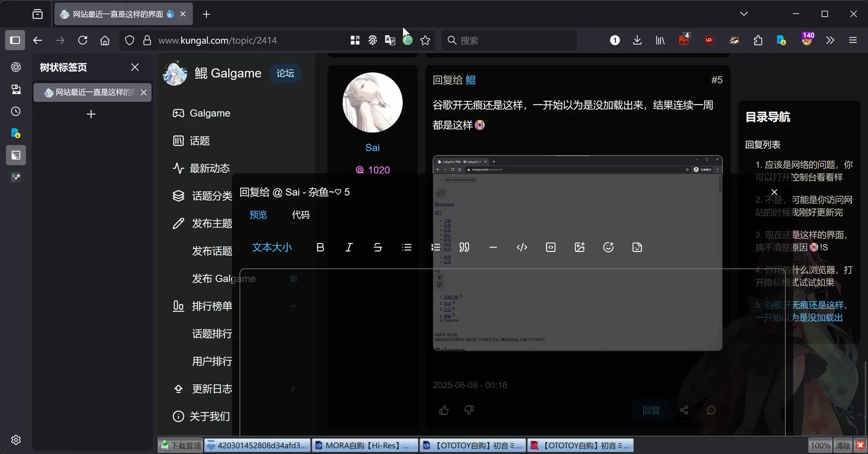Open 话题排行 ranking item
This screenshot has height=454, width=868.
(212, 334)
